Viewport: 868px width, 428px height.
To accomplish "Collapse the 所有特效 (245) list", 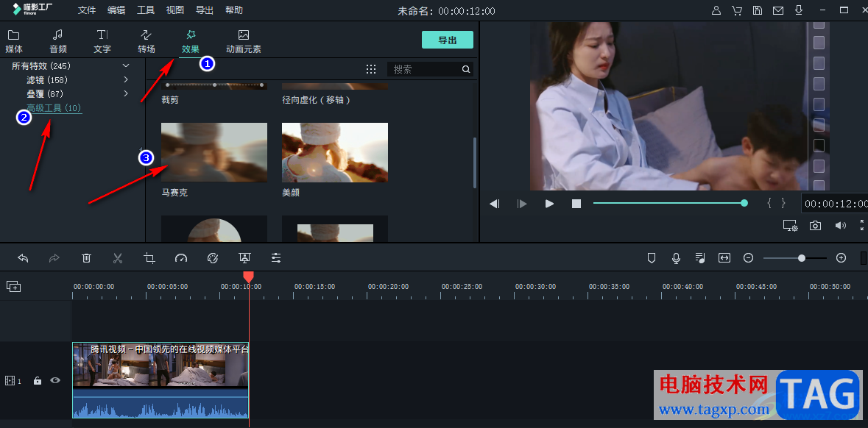I will pyautogui.click(x=126, y=66).
